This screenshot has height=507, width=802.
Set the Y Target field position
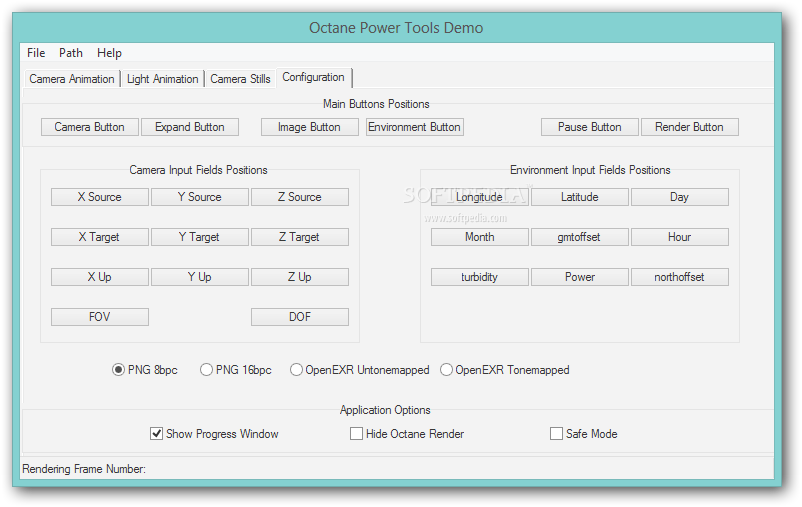[x=199, y=237]
